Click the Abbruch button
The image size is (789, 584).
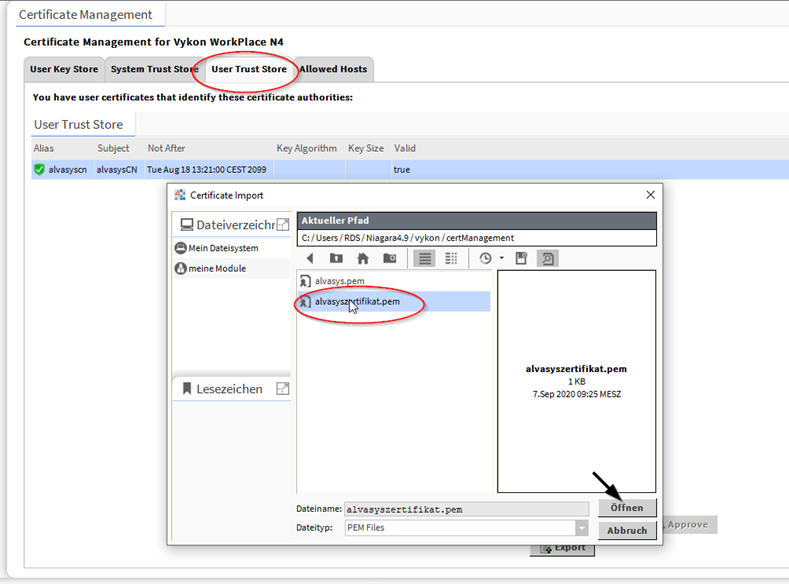pyautogui.click(x=627, y=530)
